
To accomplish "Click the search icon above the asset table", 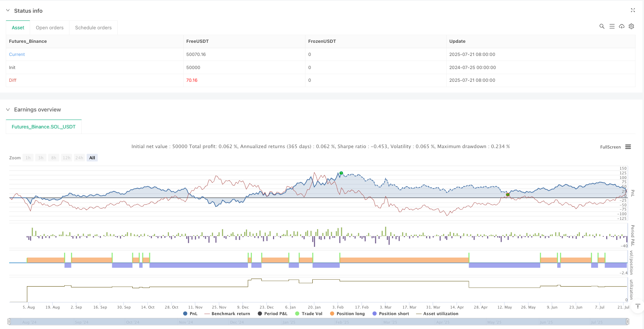I will (x=602, y=26).
